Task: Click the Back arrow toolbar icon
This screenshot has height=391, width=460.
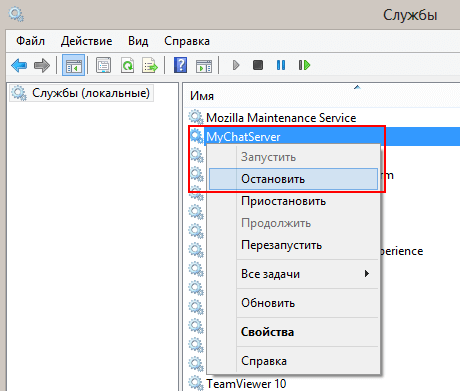Action: click(x=19, y=65)
